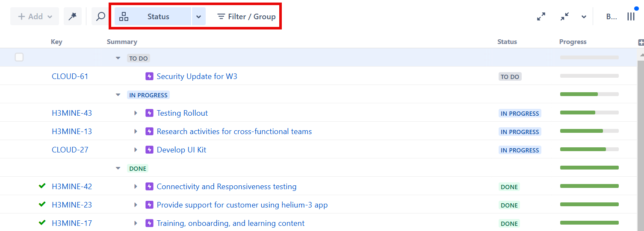Screen dimensions: 644x231
Task: Open the Filter / Group menu
Action: (246, 17)
